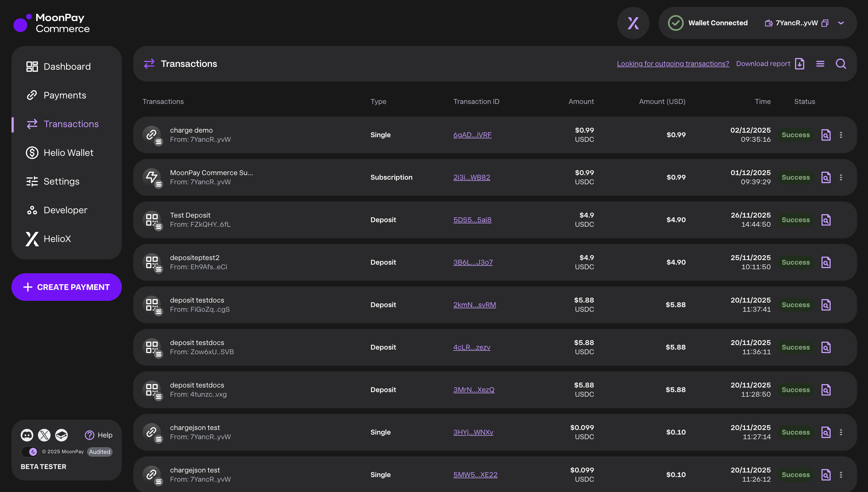Screen dimensions: 868x492
Task: View receipt icon for charge demo transaction
Action: pyautogui.click(x=826, y=135)
